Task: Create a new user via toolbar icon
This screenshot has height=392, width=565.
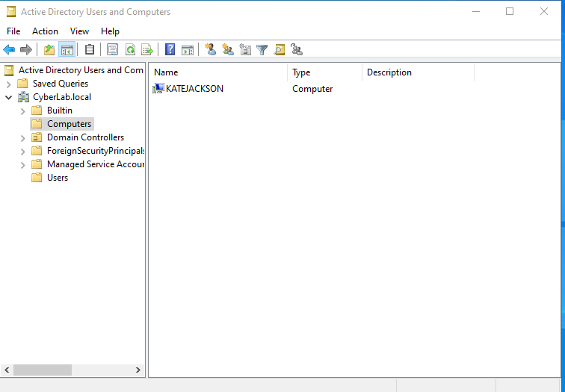Action: pos(211,49)
